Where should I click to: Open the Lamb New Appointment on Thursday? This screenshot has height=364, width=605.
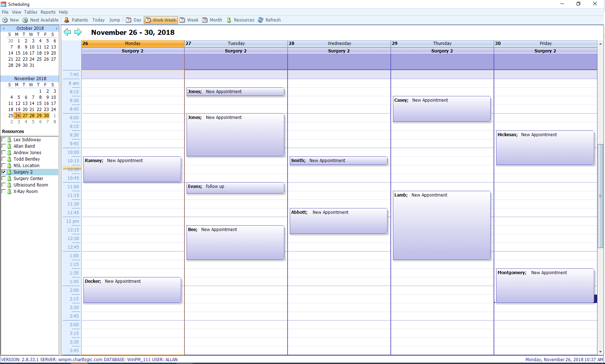point(441,225)
